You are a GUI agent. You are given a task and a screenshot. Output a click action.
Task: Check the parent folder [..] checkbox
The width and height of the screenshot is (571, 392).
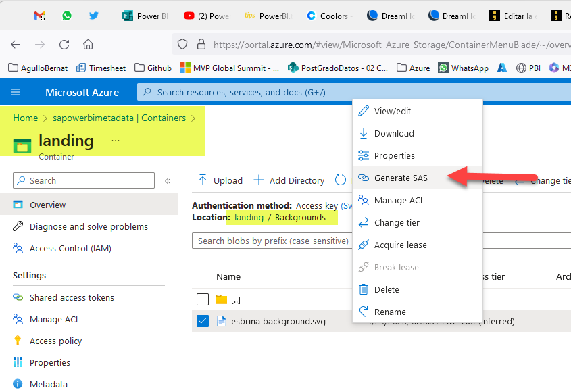[203, 299]
